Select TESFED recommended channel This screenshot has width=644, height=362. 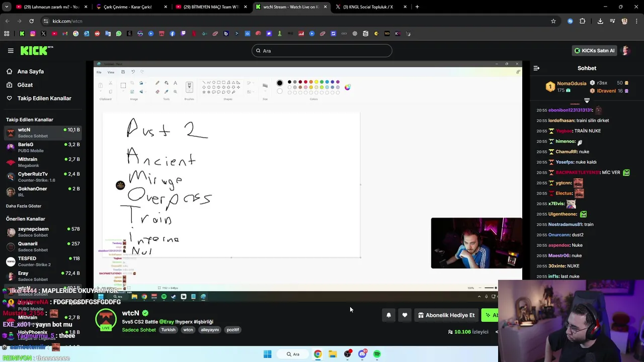coord(43,261)
